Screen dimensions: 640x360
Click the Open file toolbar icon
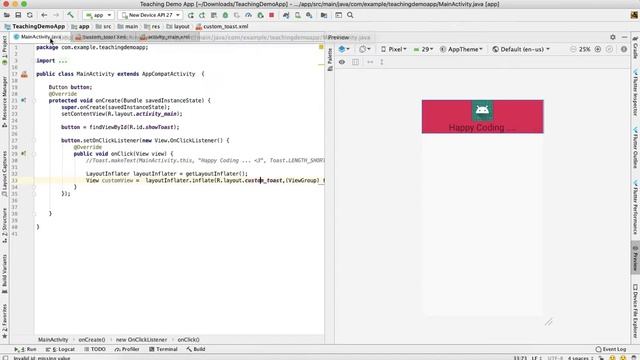pyautogui.click(x=7, y=15)
